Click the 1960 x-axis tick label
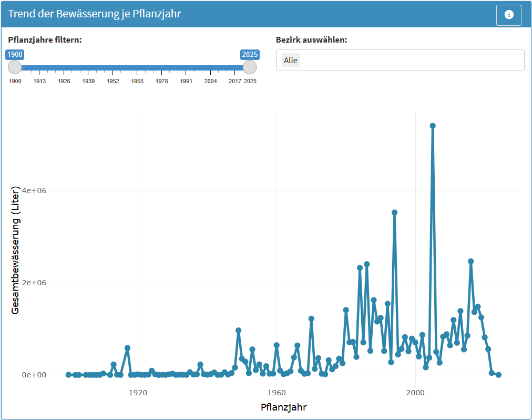532x420 pixels. point(277,392)
